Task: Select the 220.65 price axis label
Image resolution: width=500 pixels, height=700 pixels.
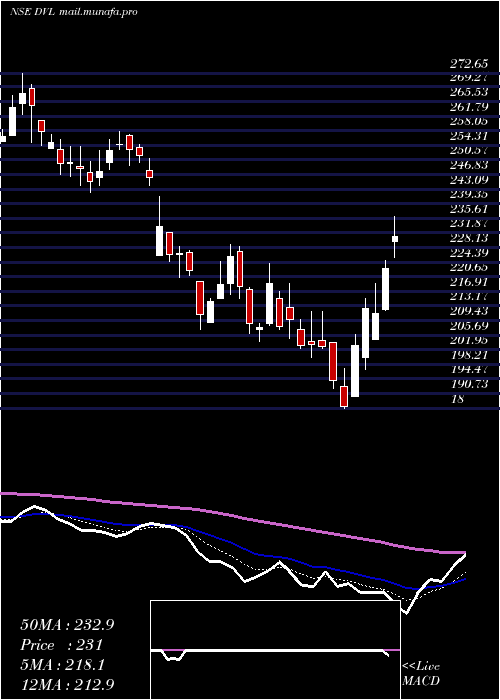Action: 469,267
